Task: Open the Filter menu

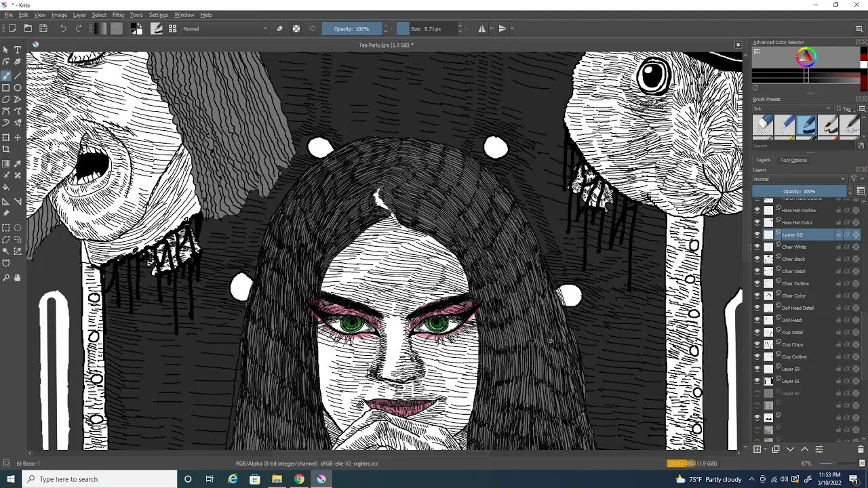Action: (118, 15)
